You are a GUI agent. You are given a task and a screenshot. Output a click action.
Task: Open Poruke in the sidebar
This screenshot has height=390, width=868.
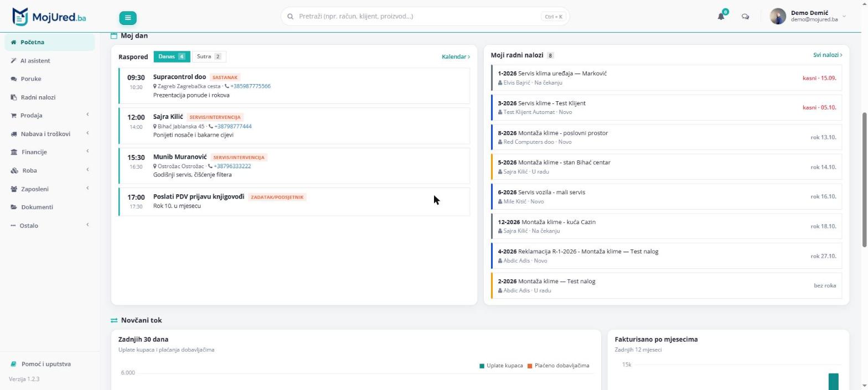pyautogui.click(x=50, y=79)
